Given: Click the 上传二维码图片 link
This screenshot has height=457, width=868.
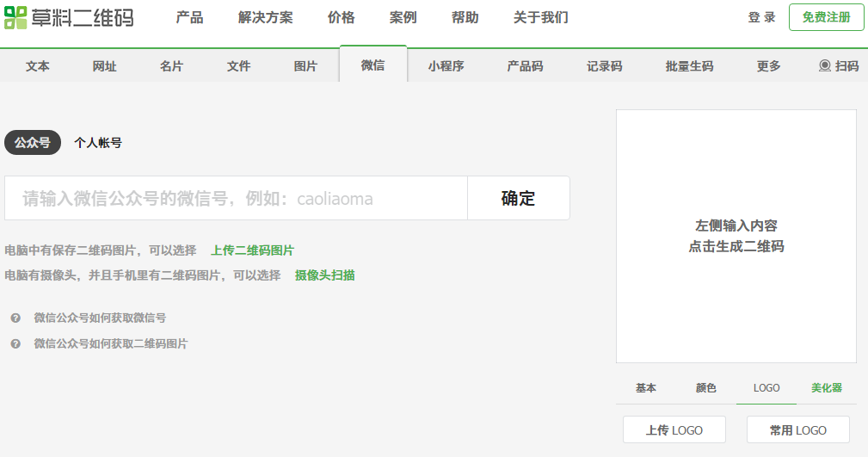Looking at the screenshot, I should pyautogui.click(x=252, y=250).
